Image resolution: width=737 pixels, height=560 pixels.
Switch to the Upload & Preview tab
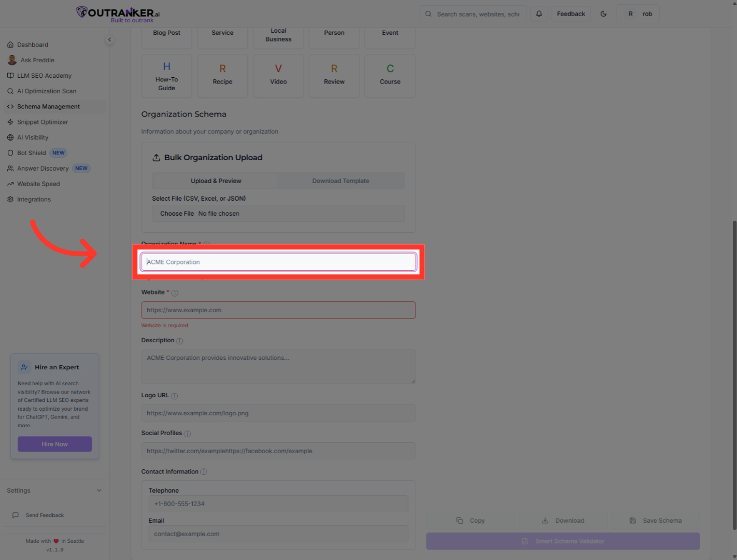pyautogui.click(x=216, y=180)
